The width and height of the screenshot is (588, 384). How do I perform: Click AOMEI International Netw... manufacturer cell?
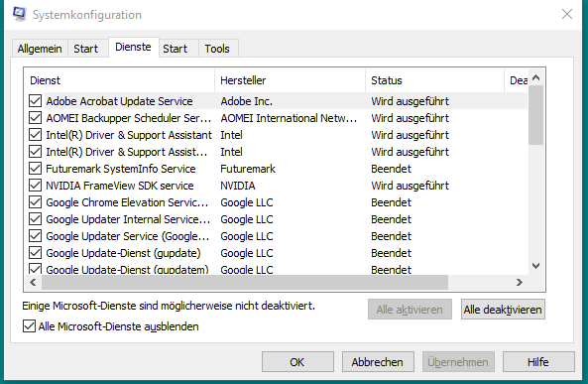click(289, 118)
